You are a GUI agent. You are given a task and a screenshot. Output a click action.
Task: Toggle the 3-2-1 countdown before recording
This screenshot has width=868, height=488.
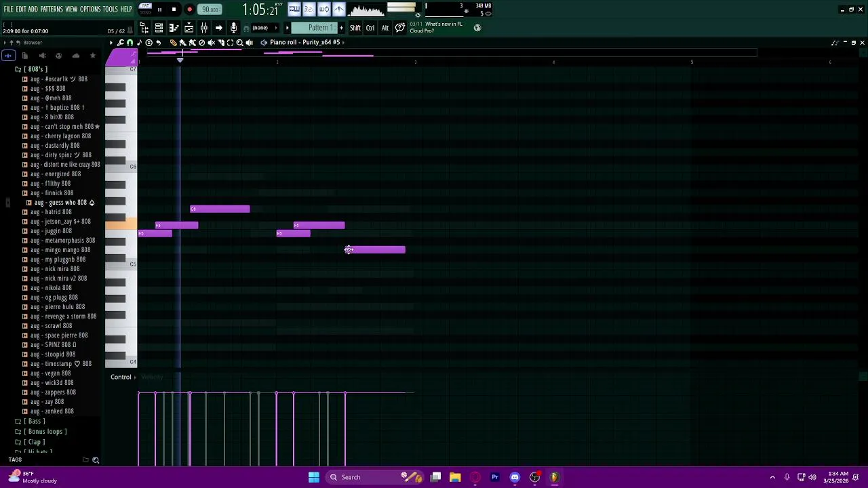point(309,9)
